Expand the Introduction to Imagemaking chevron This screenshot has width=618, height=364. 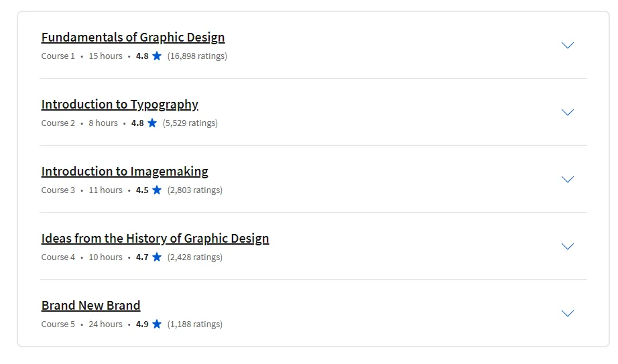click(567, 180)
